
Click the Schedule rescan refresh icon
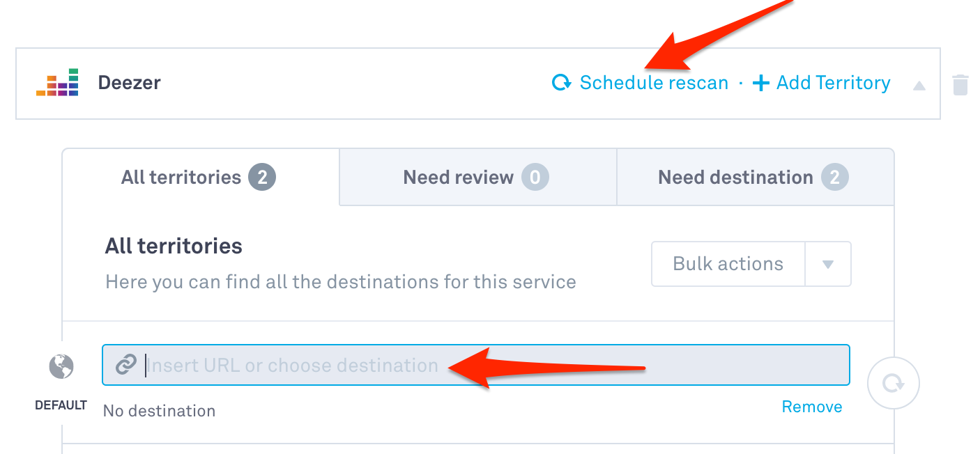coord(561,83)
